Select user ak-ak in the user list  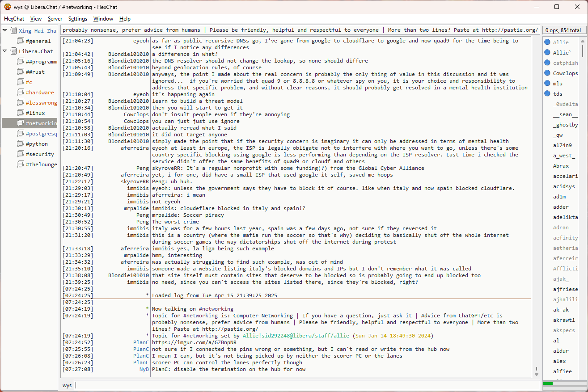point(561,309)
